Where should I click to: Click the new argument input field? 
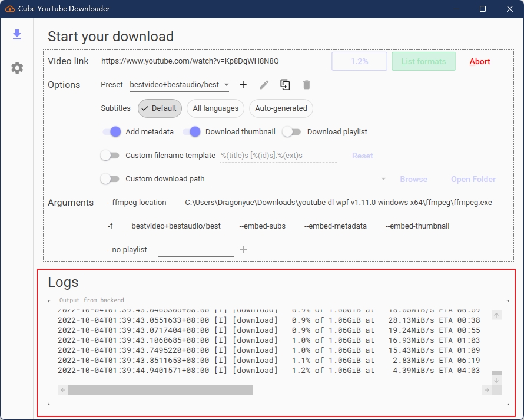pos(196,250)
